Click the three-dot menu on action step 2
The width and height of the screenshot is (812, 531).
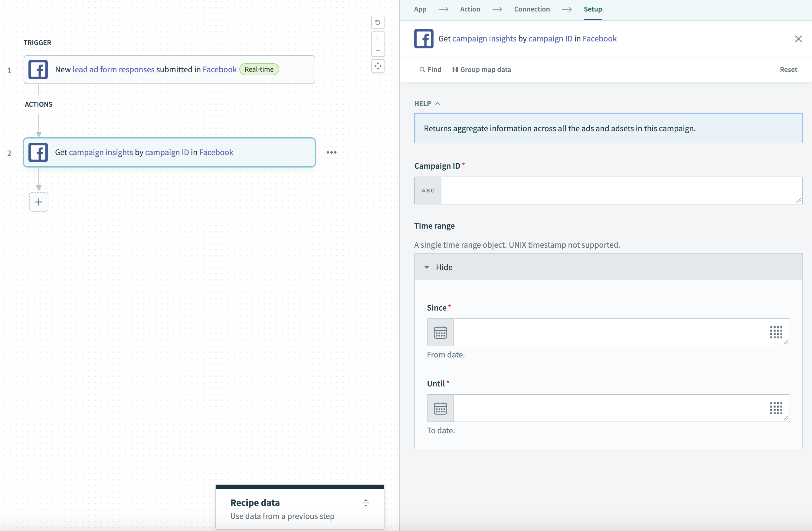click(332, 152)
